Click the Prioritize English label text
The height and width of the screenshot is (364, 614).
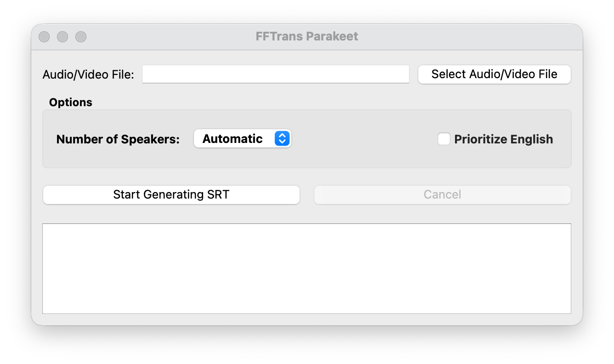(x=503, y=139)
